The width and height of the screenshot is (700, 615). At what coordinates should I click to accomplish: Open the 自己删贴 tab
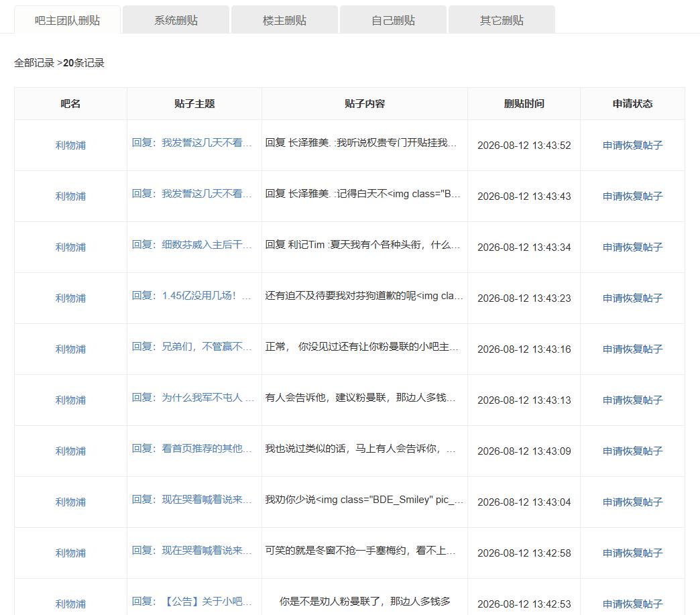click(394, 20)
